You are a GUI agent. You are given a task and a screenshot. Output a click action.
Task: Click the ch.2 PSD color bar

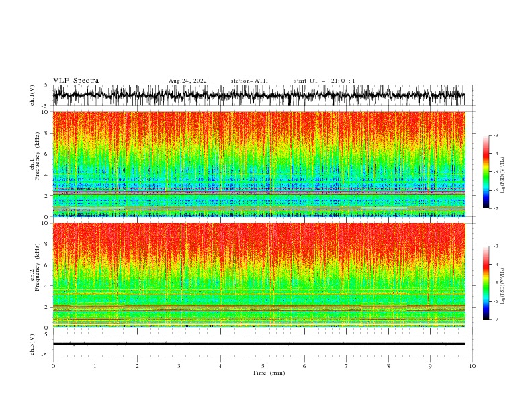pos(486,283)
